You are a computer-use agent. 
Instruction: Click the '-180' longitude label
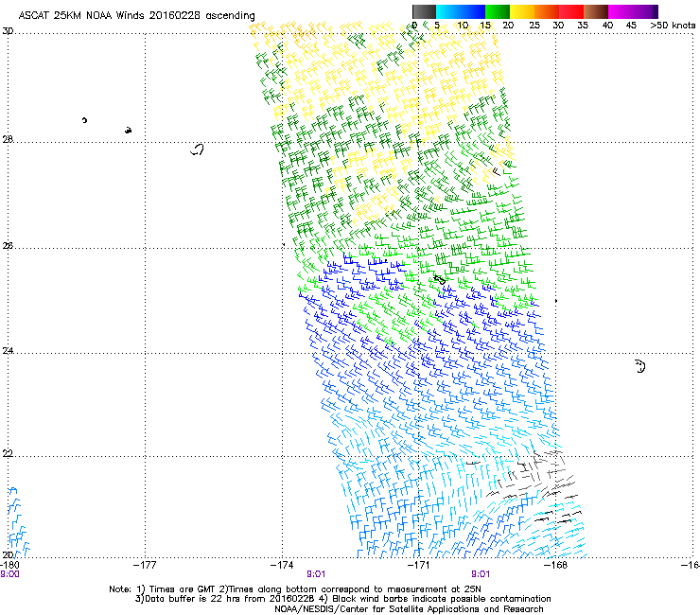tap(9, 565)
